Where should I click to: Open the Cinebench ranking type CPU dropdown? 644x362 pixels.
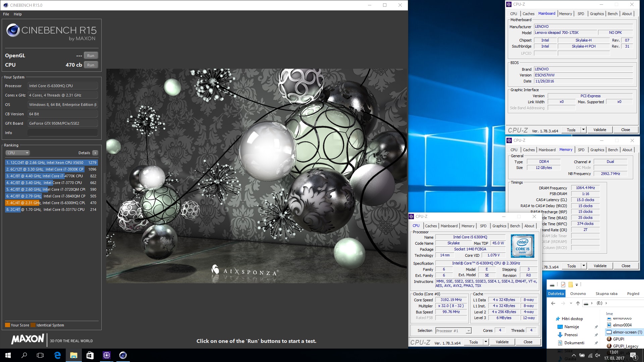17,153
